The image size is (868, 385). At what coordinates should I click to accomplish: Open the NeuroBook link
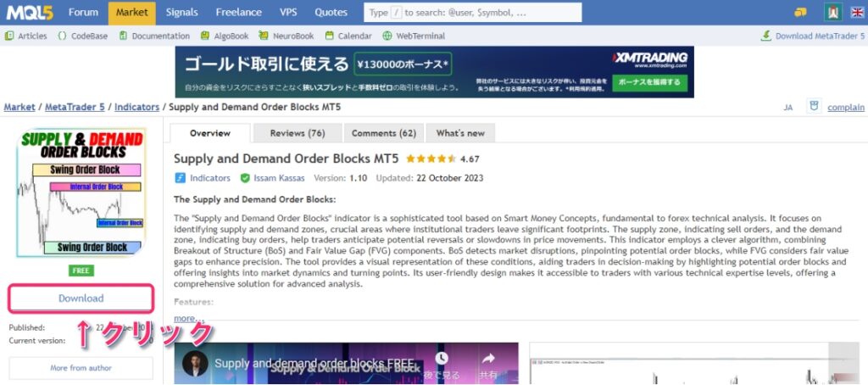[x=287, y=36]
